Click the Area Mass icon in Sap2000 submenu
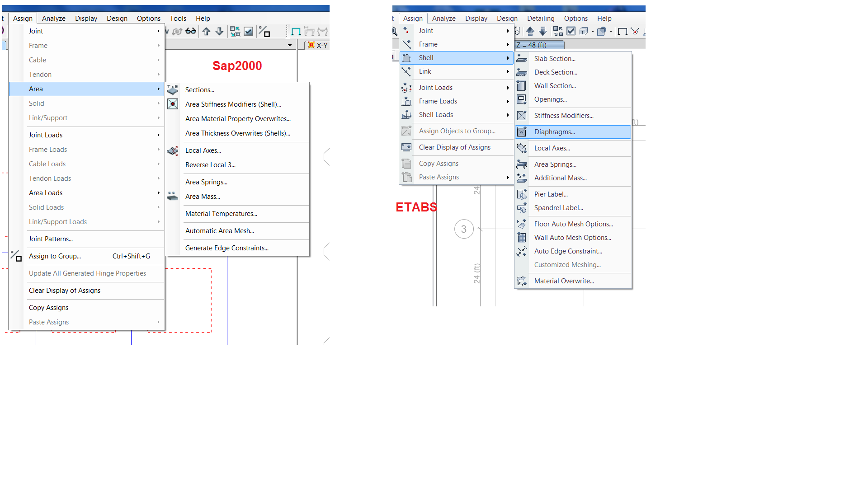The image size is (868, 488). 173,196
